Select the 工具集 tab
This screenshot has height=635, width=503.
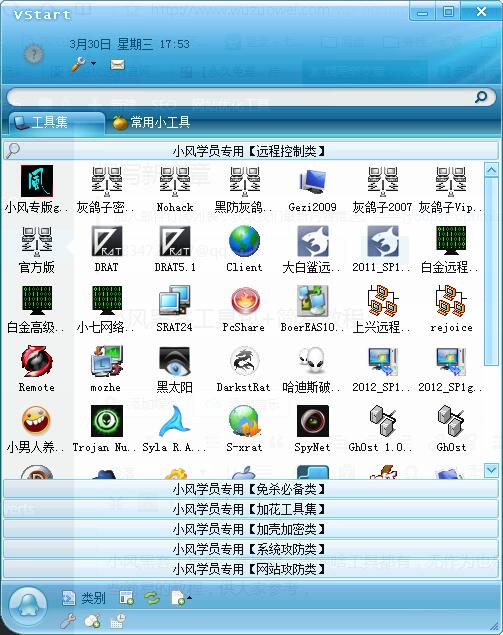[57, 122]
